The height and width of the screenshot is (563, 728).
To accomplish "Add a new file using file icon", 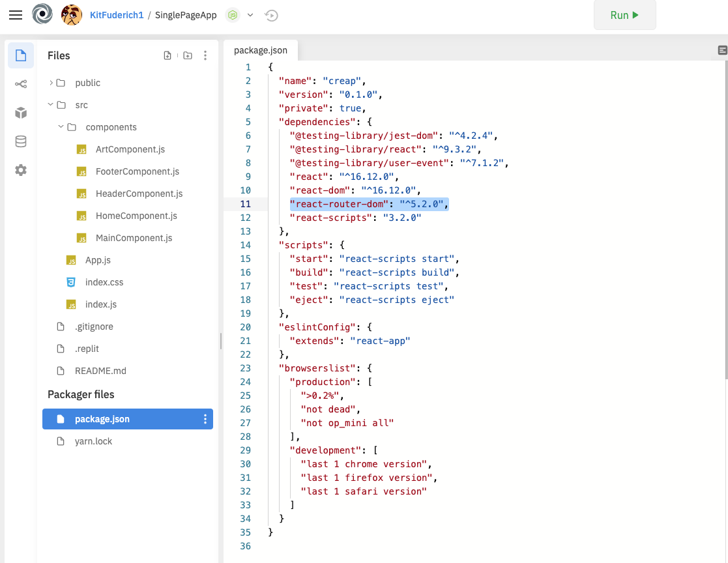I will [x=167, y=55].
